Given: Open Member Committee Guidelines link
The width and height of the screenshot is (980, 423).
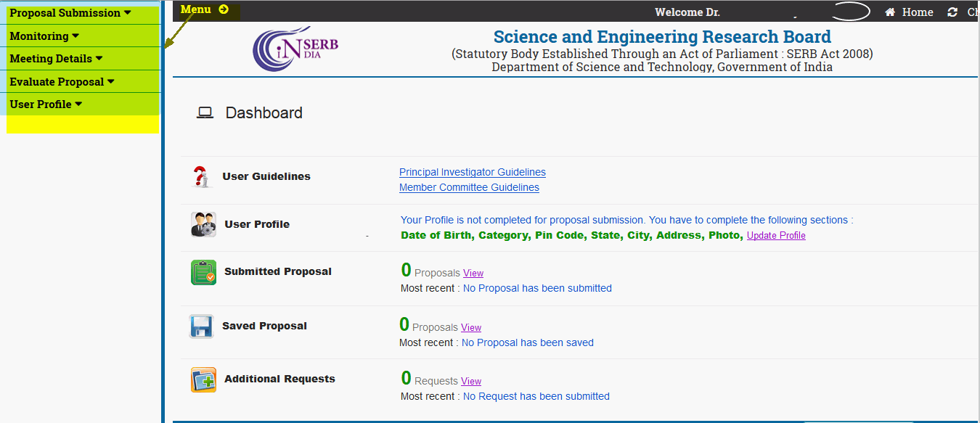Looking at the screenshot, I should click(x=469, y=187).
